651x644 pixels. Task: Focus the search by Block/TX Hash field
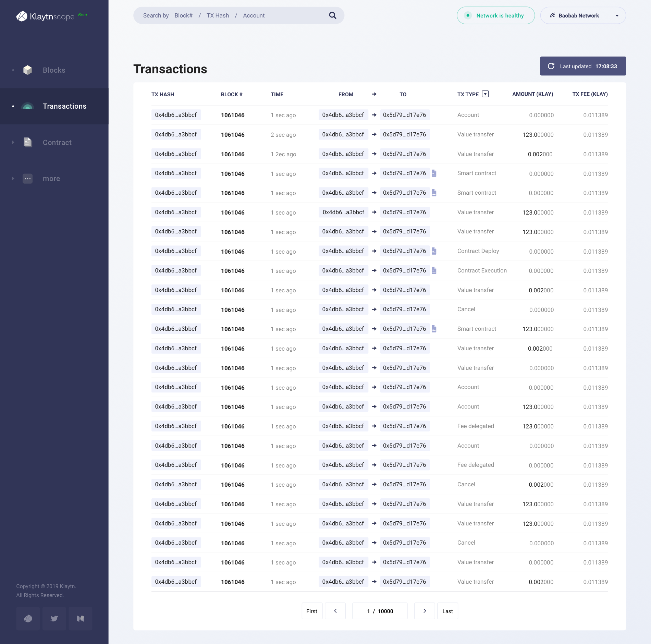[233, 15]
